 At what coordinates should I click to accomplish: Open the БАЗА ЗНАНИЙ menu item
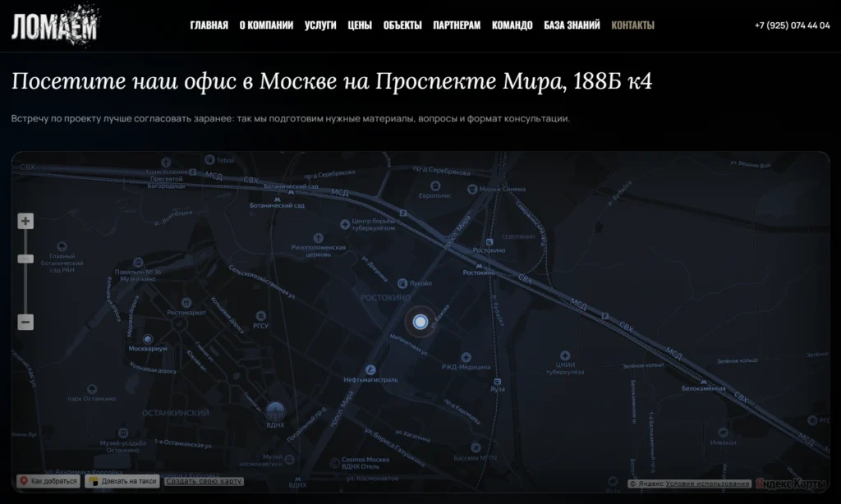point(572,25)
